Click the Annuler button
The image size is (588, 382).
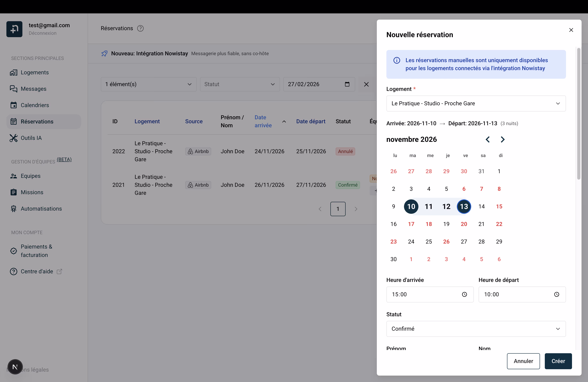pos(523,361)
